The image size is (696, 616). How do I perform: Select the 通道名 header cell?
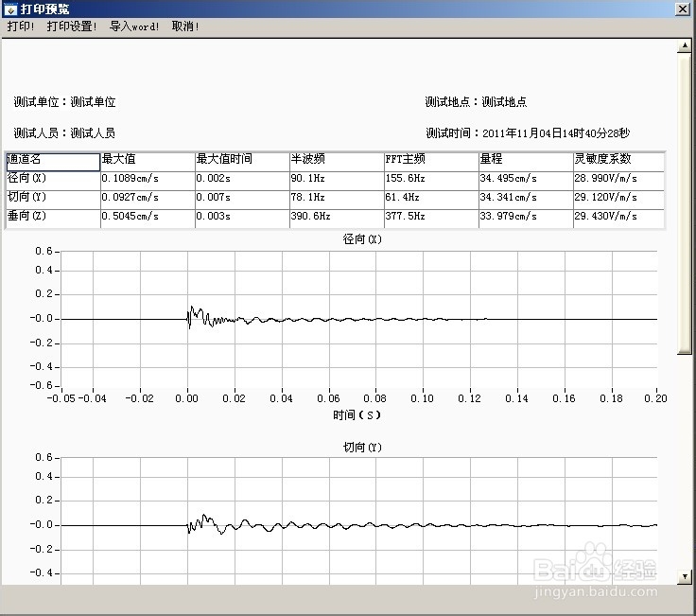[53, 162]
